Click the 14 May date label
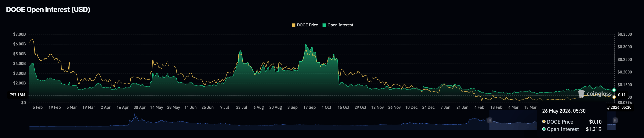Image resolution: width=644 pixels, height=138 pixels. point(157,107)
